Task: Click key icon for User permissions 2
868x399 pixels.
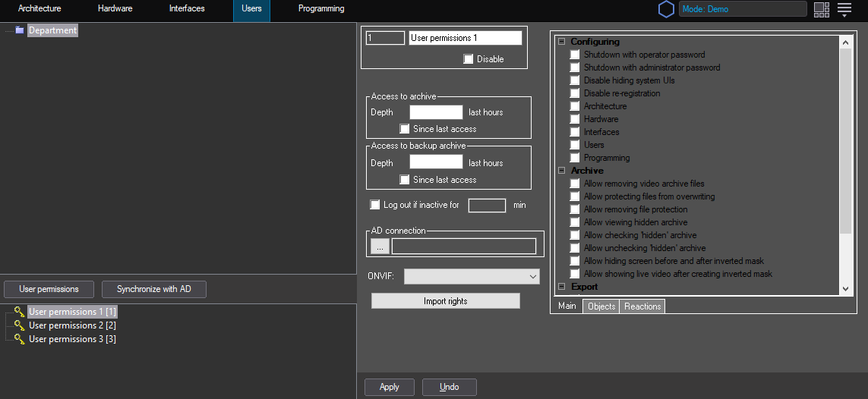Action: click(x=19, y=325)
